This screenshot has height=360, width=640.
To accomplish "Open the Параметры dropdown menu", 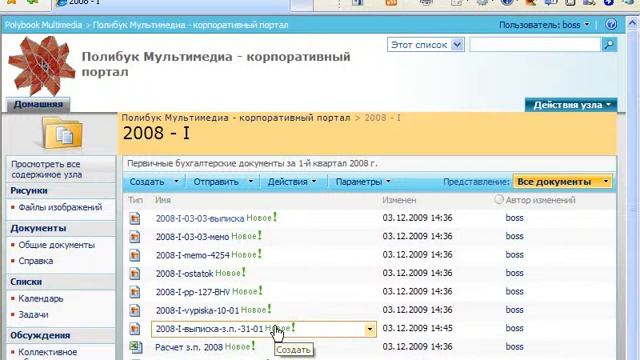I will pos(363,182).
